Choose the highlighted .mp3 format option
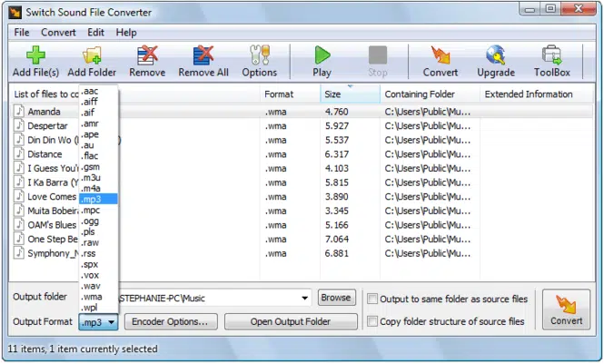 coord(98,199)
